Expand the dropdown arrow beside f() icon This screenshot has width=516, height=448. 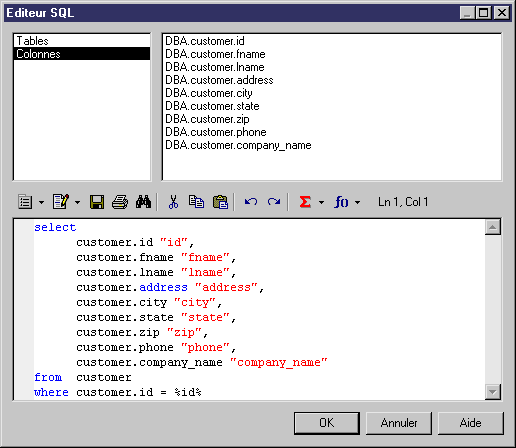coord(357,202)
